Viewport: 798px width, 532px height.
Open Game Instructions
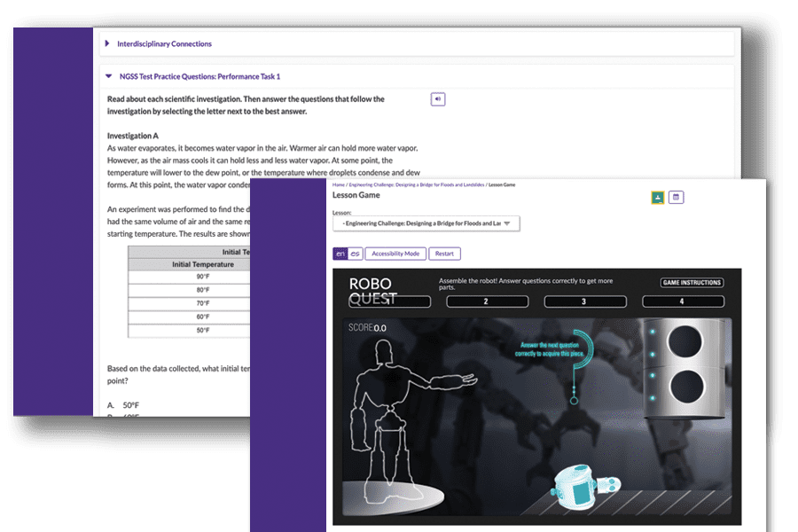[692, 283]
